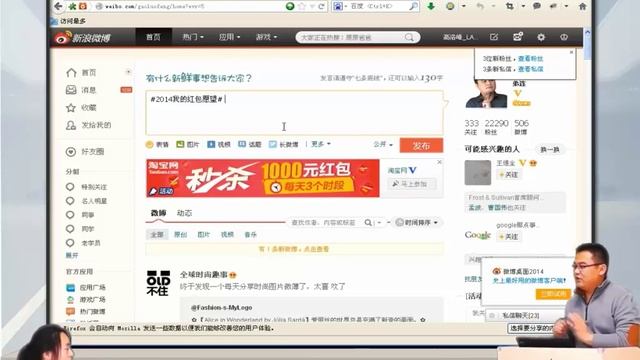Viewport: 640px width, 360px height.
Task: Open the settings gear in the Weibo header
Action: [x=541, y=37]
